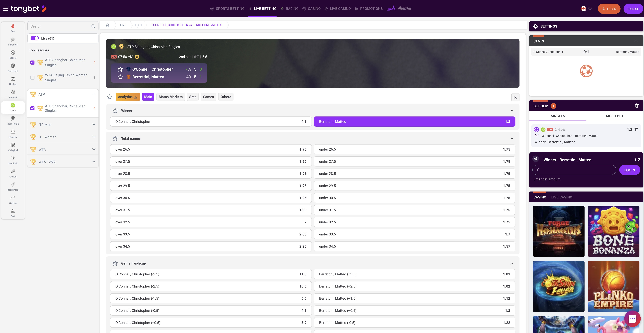This screenshot has width=644, height=333.
Task: Open Sports Betting in top nav
Action: point(227,9)
